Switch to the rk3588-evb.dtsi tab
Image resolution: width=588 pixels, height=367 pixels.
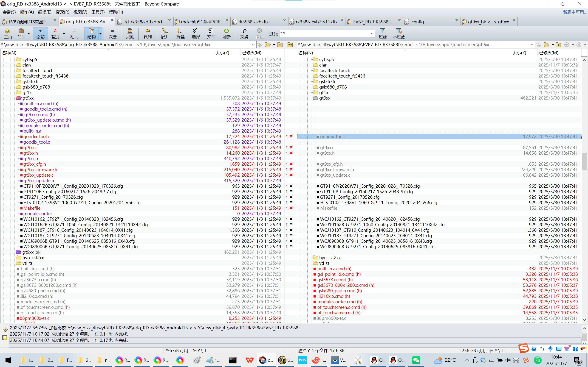coord(254,22)
